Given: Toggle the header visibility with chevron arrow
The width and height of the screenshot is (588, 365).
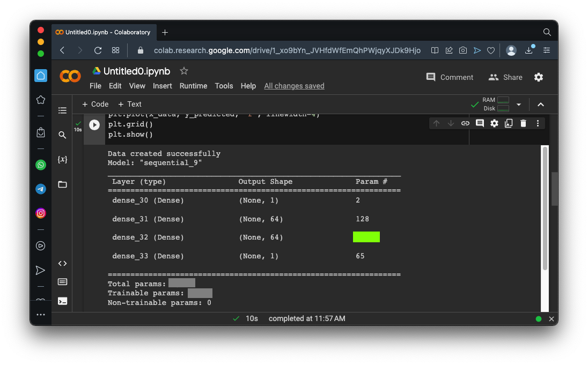Looking at the screenshot, I should 541,105.
